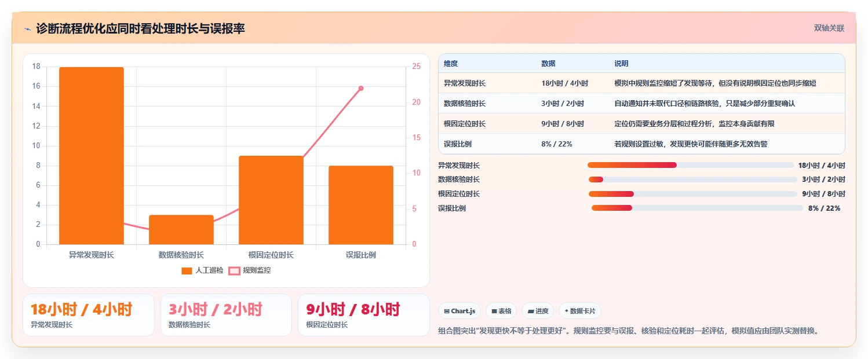The width and height of the screenshot is (868, 359).
Task: Click the 3小时 / 2小时 data card
Action: pyautogui.click(x=226, y=315)
